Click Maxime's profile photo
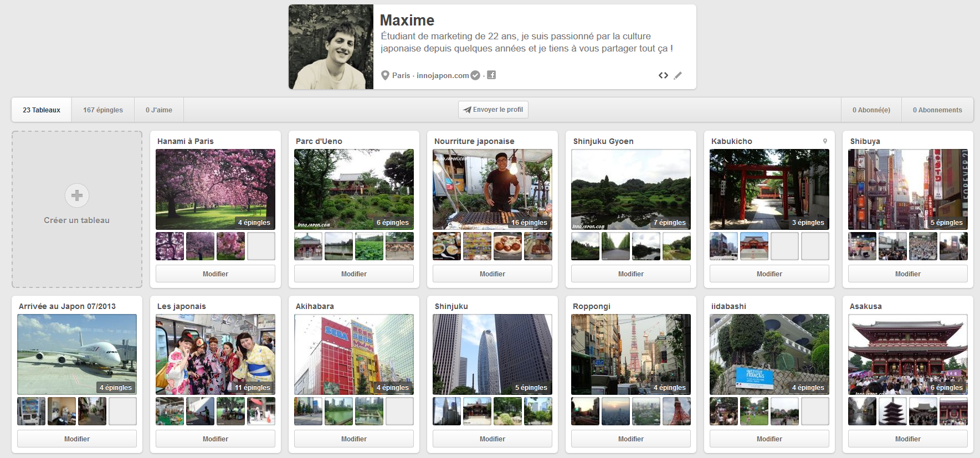The image size is (980, 458). [x=331, y=47]
